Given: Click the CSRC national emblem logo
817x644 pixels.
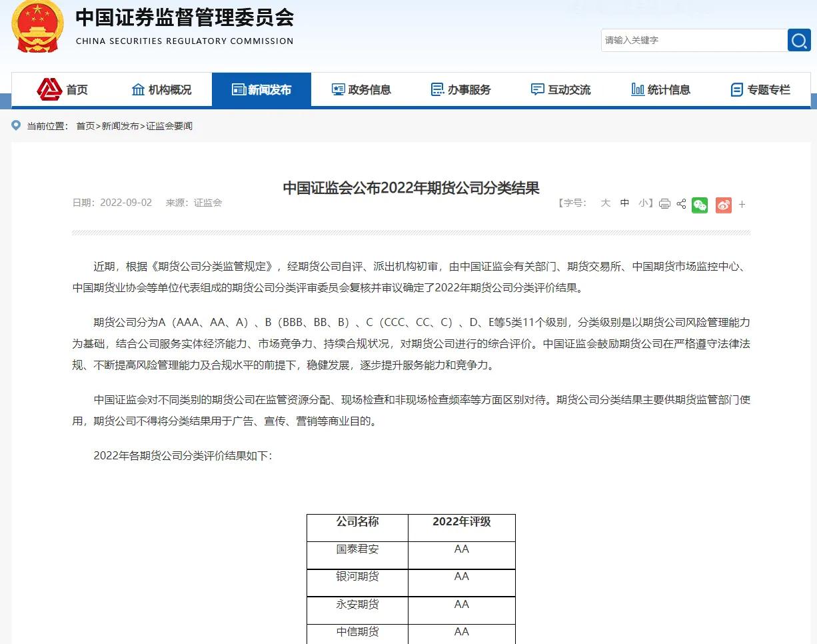Looking at the screenshot, I should click(x=37, y=27).
